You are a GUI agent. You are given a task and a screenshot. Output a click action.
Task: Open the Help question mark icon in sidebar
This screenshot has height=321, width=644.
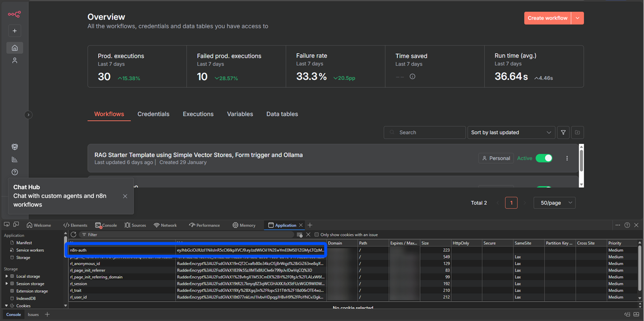[x=15, y=172]
